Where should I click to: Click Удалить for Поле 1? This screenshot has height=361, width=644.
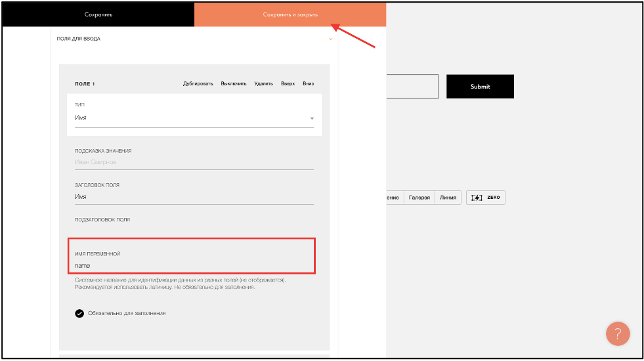(x=263, y=83)
